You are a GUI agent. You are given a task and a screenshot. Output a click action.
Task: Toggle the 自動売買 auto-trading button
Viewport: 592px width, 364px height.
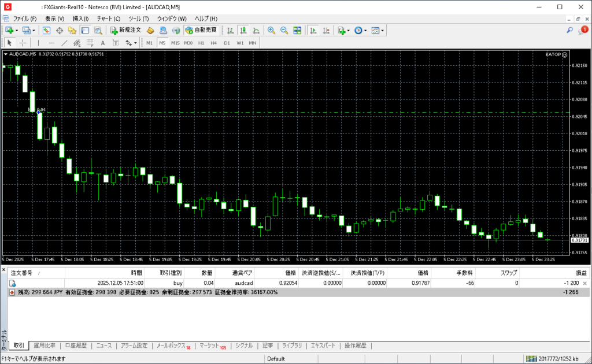[x=201, y=30]
